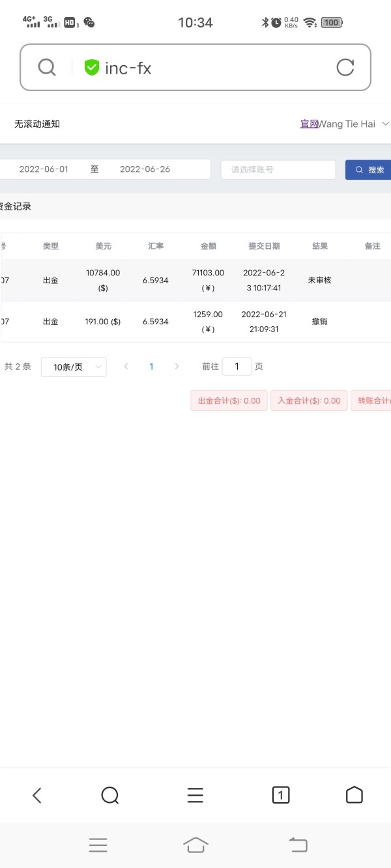The width and height of the screenshot is (391, 868).
Task: Select the 191.00 ($) cell
Action: [103, 322]
